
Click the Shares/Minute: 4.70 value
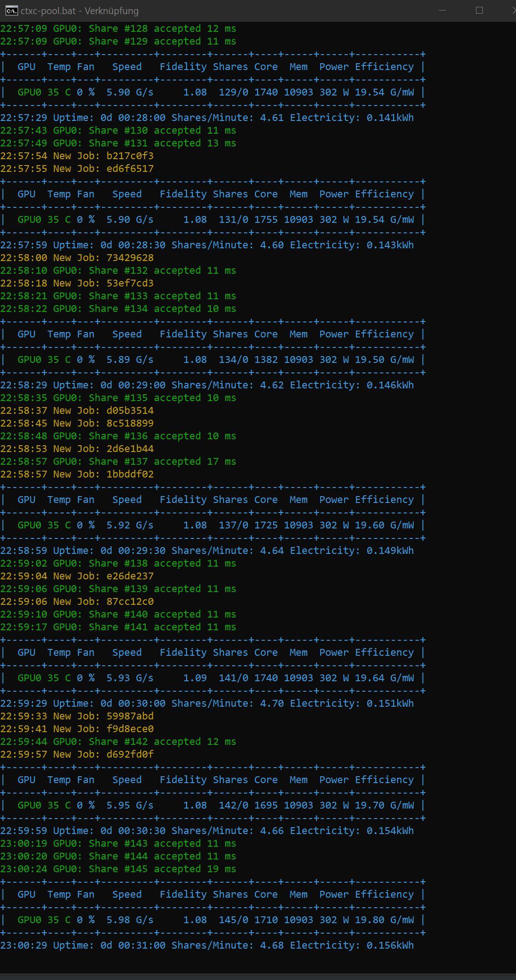coord(228,704)
